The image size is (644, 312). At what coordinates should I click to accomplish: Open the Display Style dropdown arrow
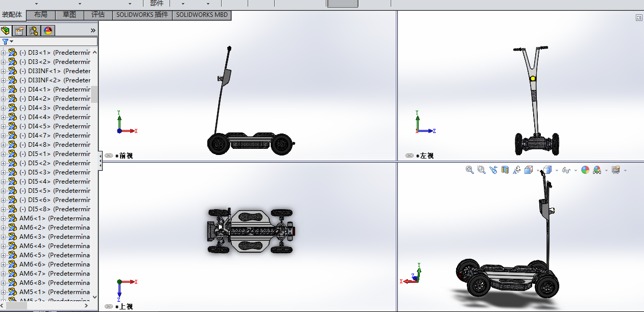pos(556,170)
